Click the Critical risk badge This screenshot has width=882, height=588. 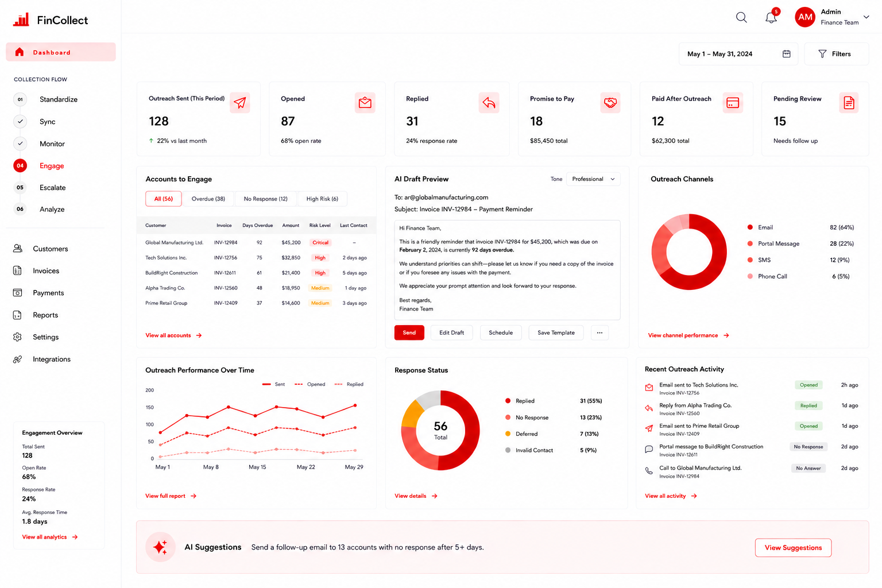point(320,242)
